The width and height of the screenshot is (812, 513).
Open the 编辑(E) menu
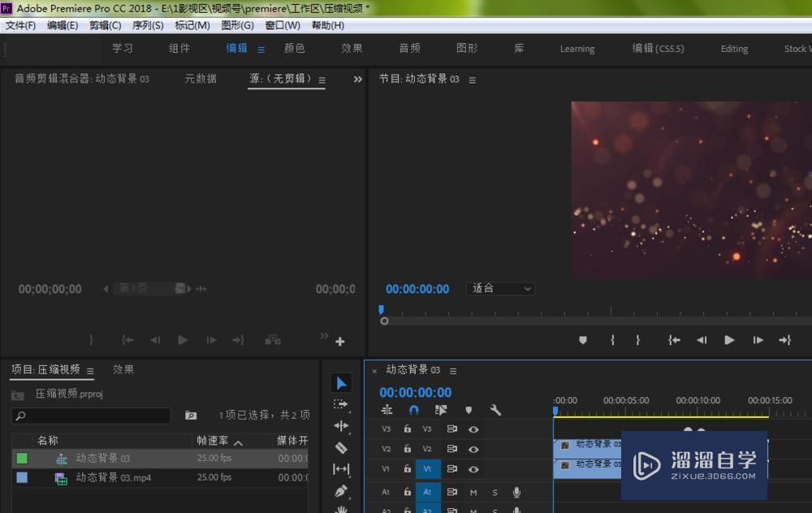tap(63, 25)
